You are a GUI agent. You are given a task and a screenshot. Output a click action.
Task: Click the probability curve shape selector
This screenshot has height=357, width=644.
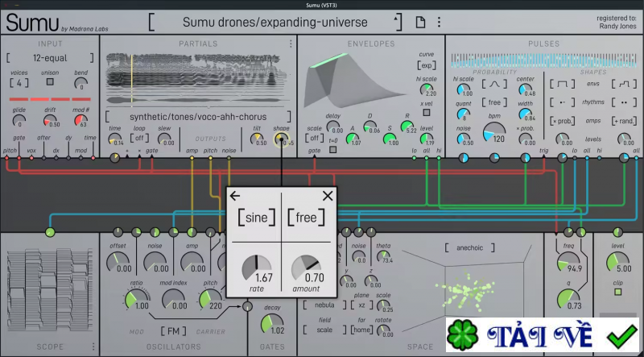coord(494,84)
